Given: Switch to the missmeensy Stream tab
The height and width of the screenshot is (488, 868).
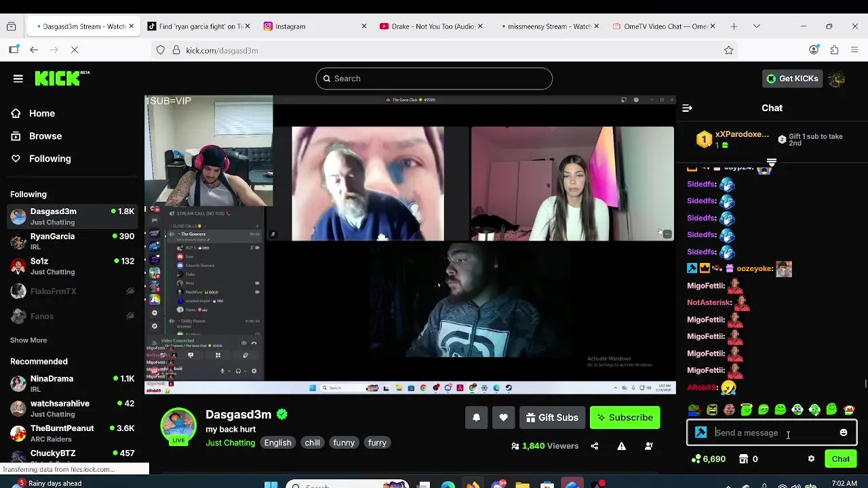Looking at the screenshot, I should [547, 26].
